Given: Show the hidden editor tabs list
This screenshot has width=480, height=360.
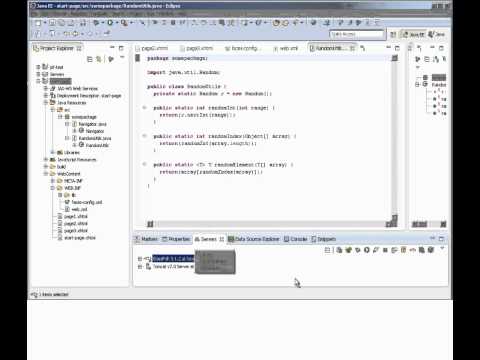Looking at the screenshot, I should coord(363,48).
